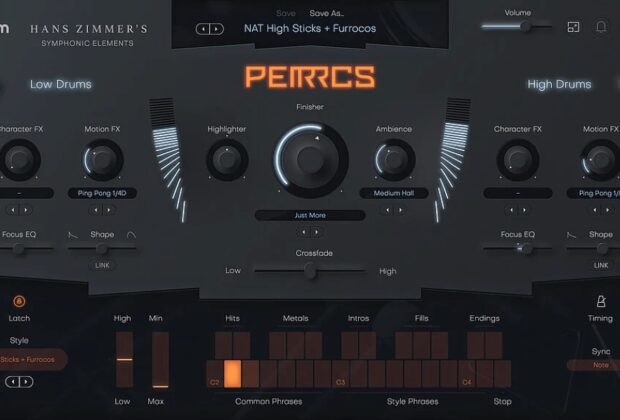The image size is (620, 420).
Task: Click the Style Phrases label
Action: [x=412, y=401]
